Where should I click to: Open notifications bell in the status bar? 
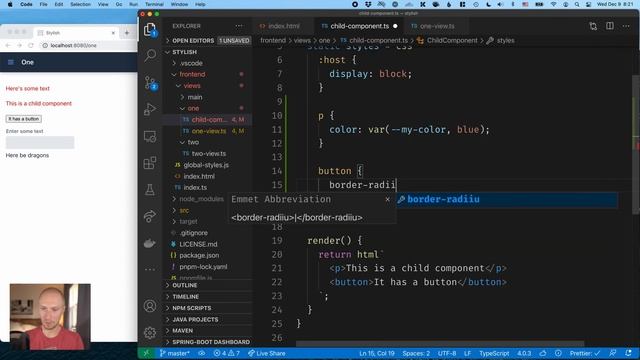628,353
